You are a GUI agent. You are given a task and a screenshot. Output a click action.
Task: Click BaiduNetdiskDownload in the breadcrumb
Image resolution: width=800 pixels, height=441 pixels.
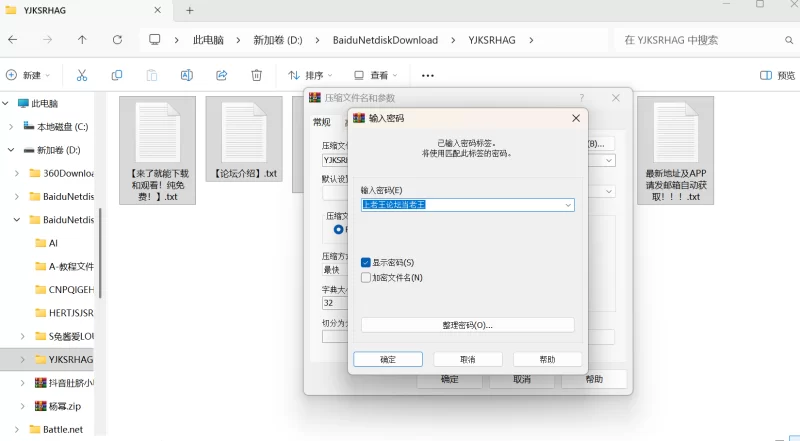click(385, 40)
